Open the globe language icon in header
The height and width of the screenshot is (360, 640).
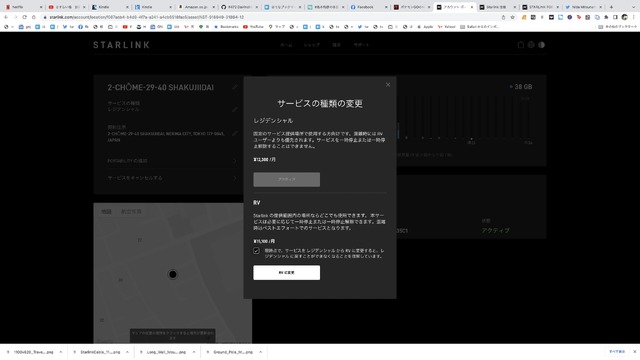coord(531,45)
